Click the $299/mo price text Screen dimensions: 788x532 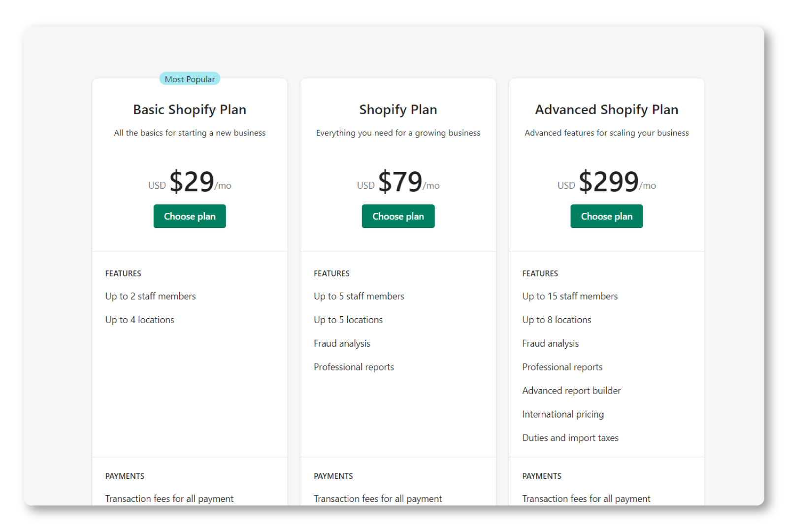[x=609, y=182]
